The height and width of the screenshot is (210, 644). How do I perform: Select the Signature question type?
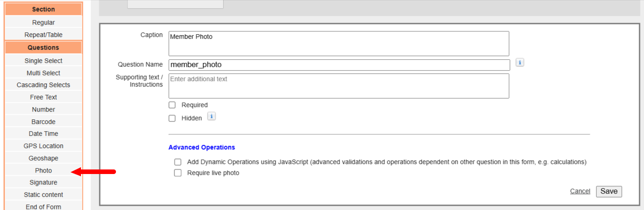point(44,182)
